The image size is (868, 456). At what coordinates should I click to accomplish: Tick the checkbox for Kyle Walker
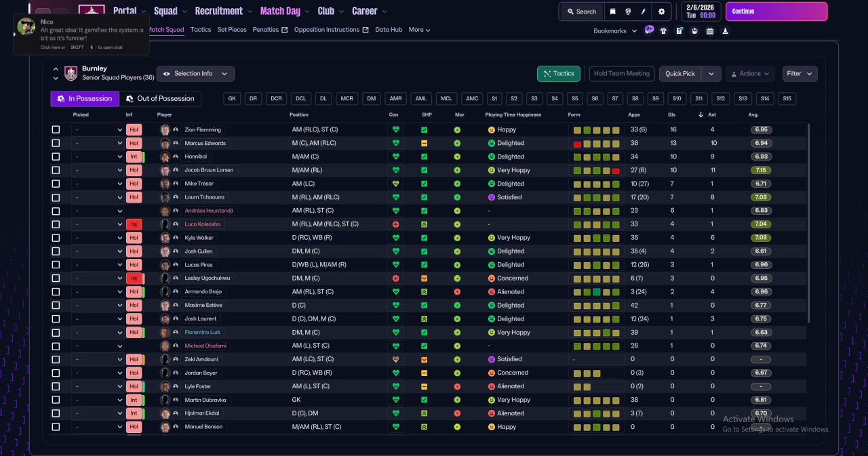click(56, 238)
